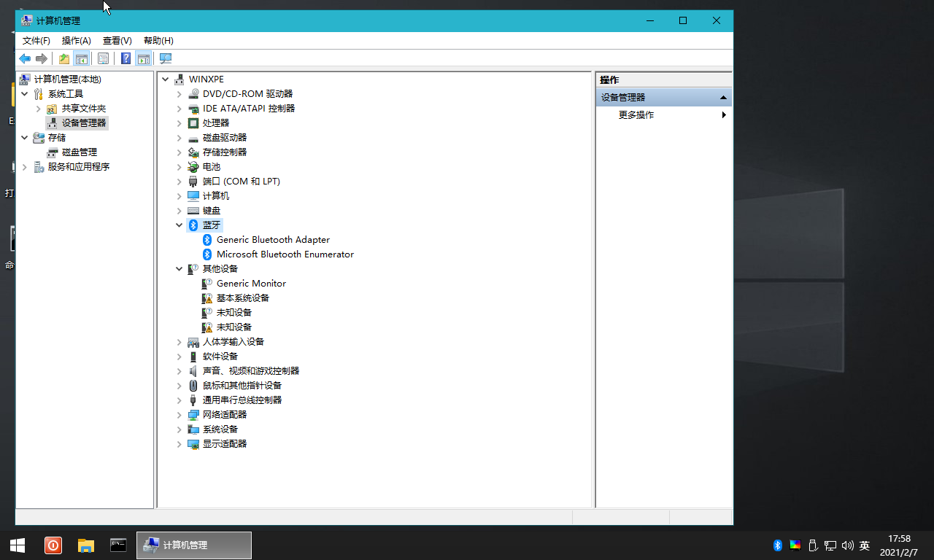
Task: Collapse the WINXPE root node
Action: [166, 79]
